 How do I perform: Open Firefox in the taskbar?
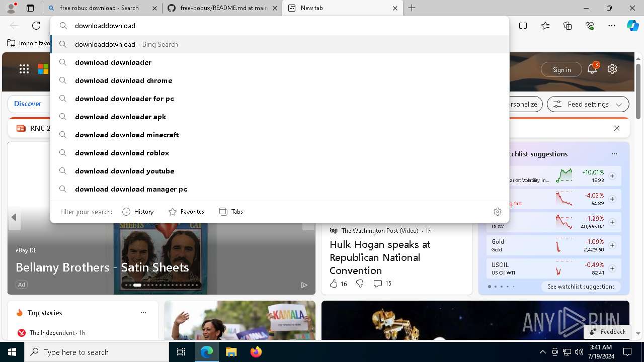pyautogui.click(x=256, y=352)
